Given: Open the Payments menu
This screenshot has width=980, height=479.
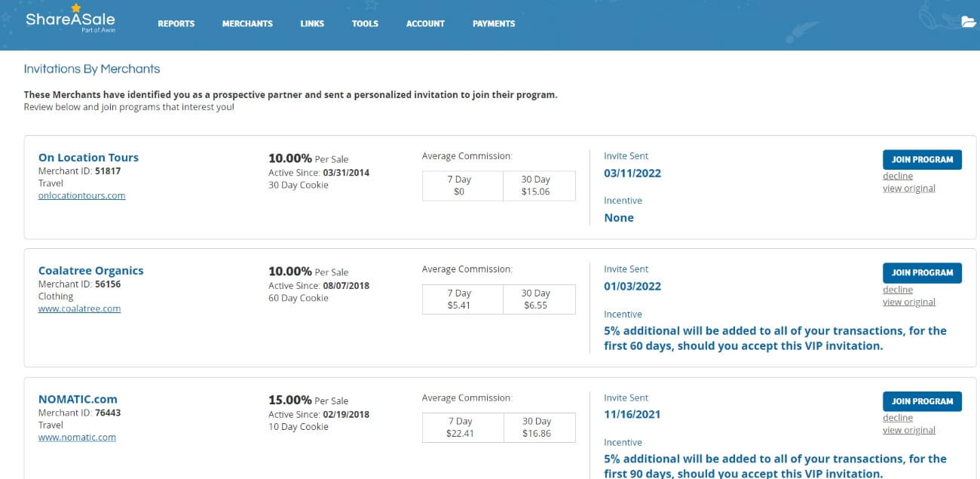Looking at the screenshot, I should click(x=494, y=23).
